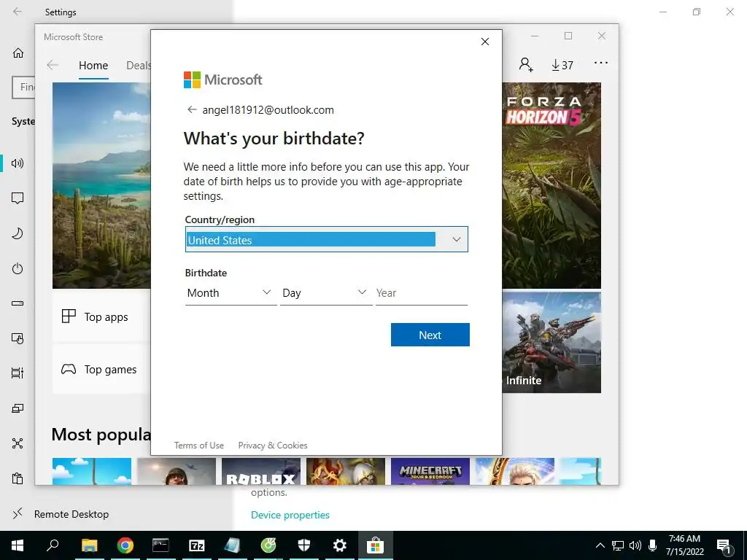
Task: Open the Halo Infinite banner
Action: tap(551, 343)
